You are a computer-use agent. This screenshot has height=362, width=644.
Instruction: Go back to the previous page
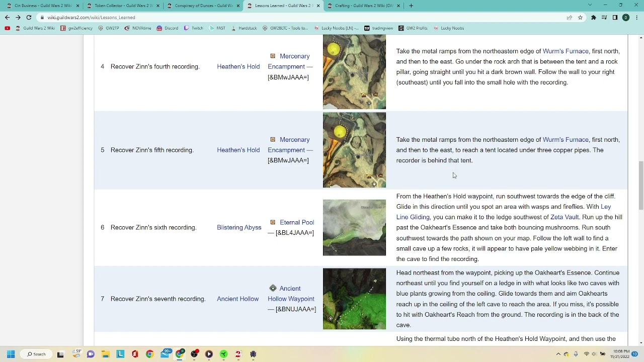click(x=7, y=18)
